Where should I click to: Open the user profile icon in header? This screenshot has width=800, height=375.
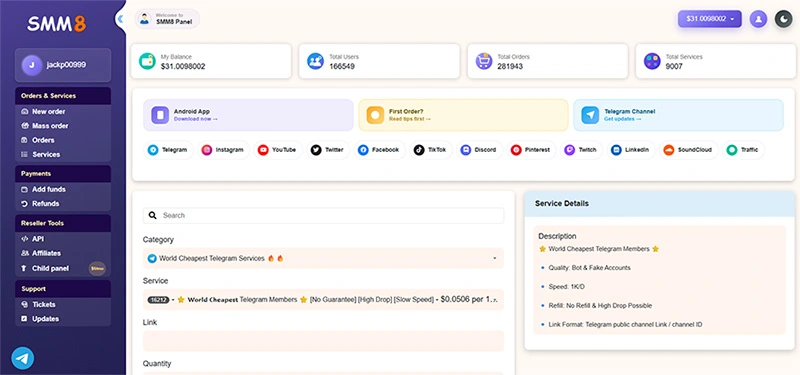pos(758,19)
